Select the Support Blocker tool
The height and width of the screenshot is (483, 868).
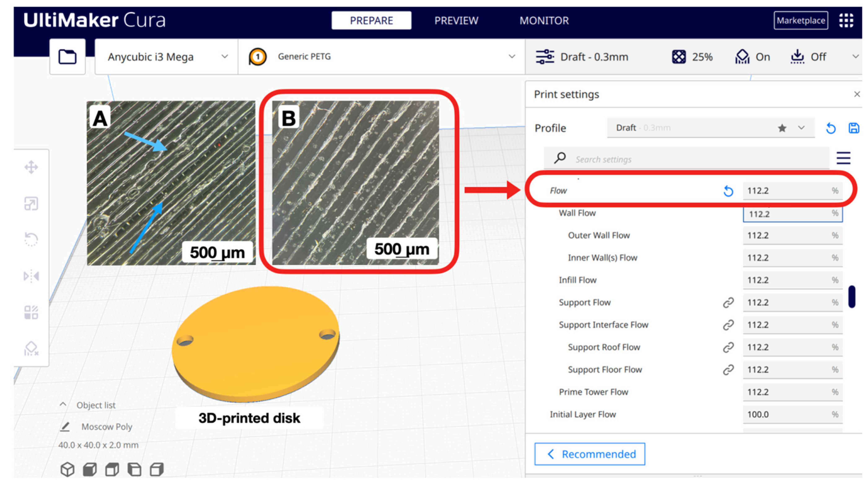31,349
